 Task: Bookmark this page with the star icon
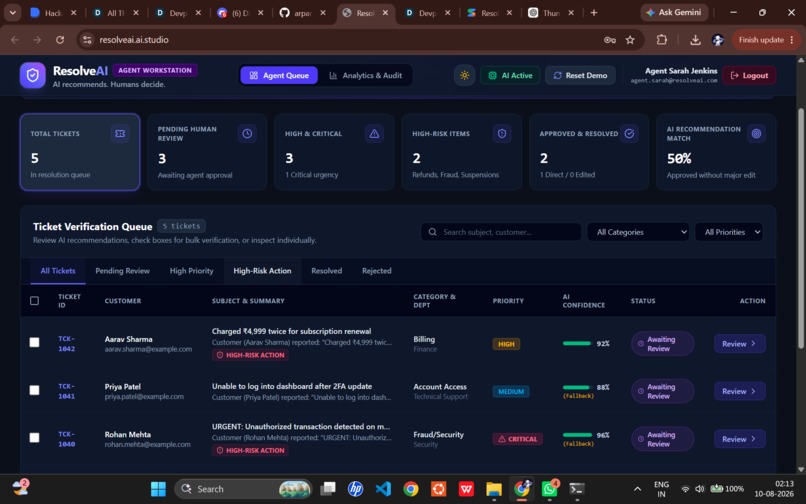(630, 40)
